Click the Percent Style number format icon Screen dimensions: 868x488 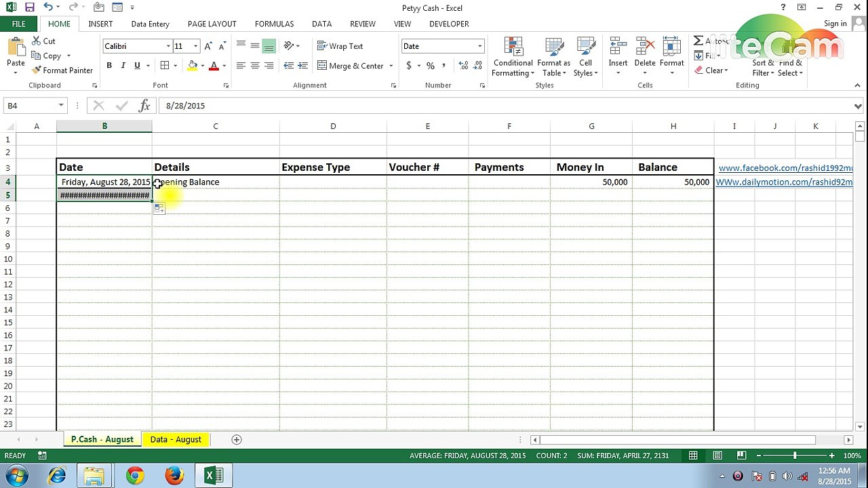click(x=430, y=66)
